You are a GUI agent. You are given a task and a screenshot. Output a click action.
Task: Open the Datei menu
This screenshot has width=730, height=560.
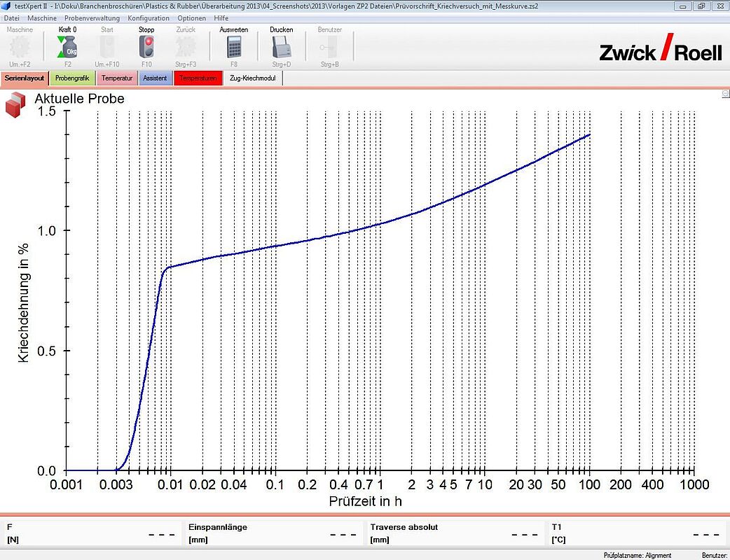click(12, 18)
